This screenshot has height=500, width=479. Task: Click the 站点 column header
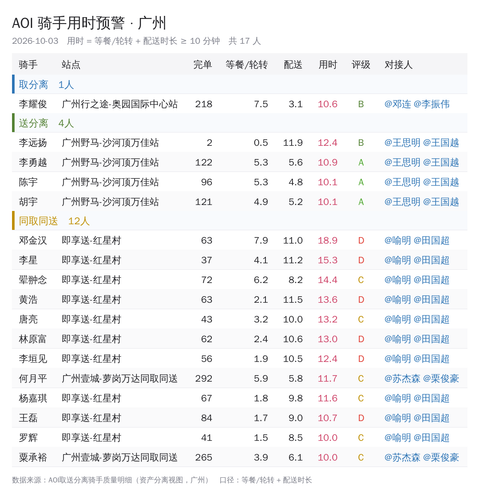[x=71, y=64]
